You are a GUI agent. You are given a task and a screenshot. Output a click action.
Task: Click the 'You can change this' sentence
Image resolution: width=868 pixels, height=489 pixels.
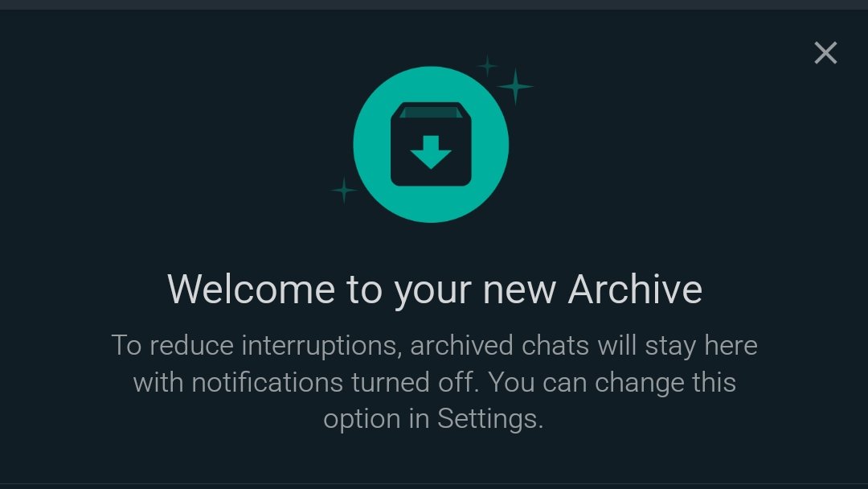pos(612,383)
